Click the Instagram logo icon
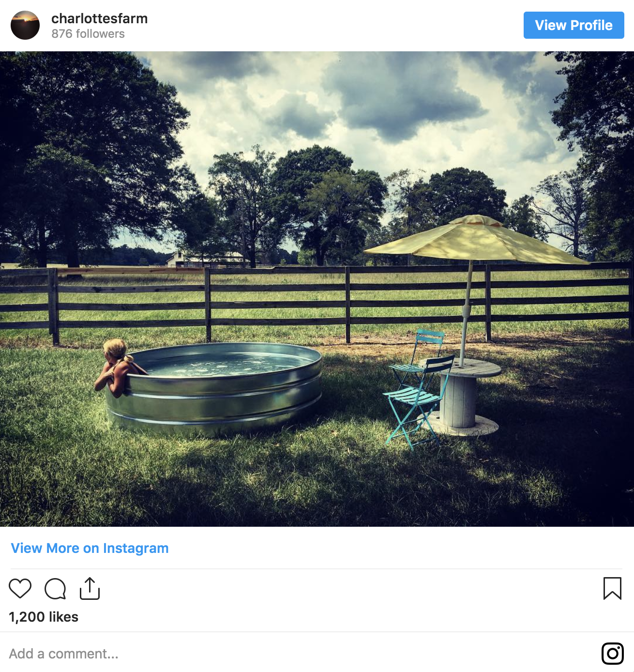The width and height of the screenshot is (634, 672). [x=612, y=653]
